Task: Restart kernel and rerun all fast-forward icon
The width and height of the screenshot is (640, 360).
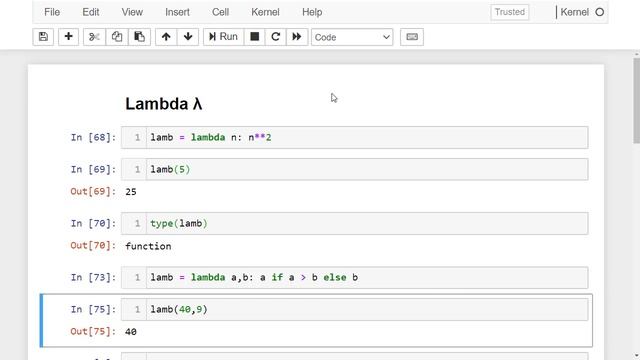Action: coord(297,37)
